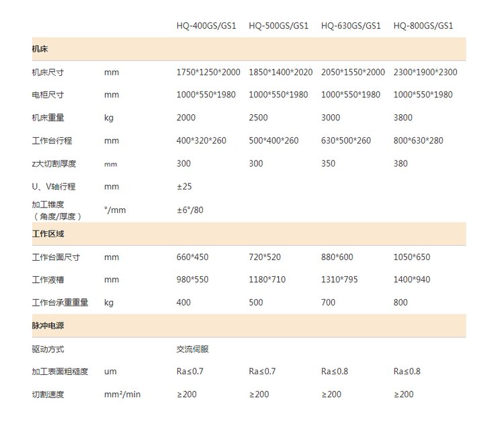
Task: Click the 交流伺服 drive mode value
Action: 192,349
